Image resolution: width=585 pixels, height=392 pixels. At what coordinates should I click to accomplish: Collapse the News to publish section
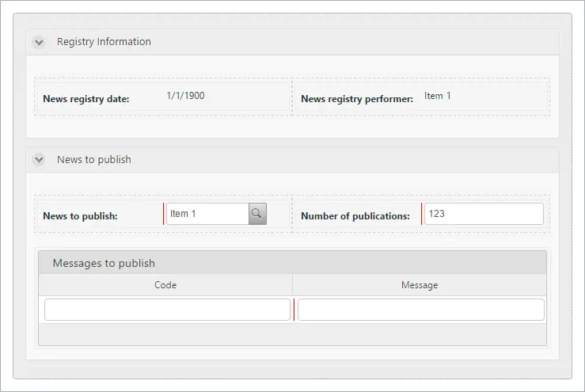pos(39,160)
